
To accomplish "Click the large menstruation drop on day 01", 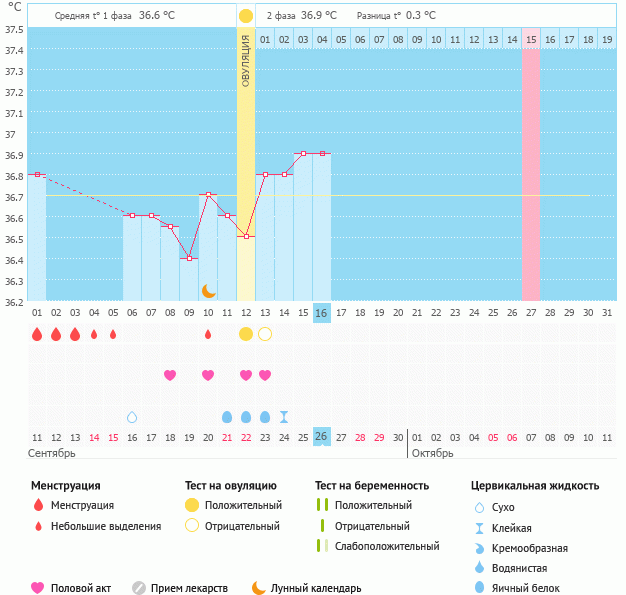I will pos(37,334).
